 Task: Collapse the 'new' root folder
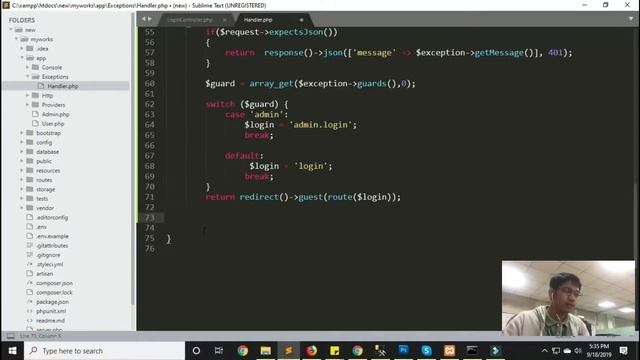pos(11,30)
